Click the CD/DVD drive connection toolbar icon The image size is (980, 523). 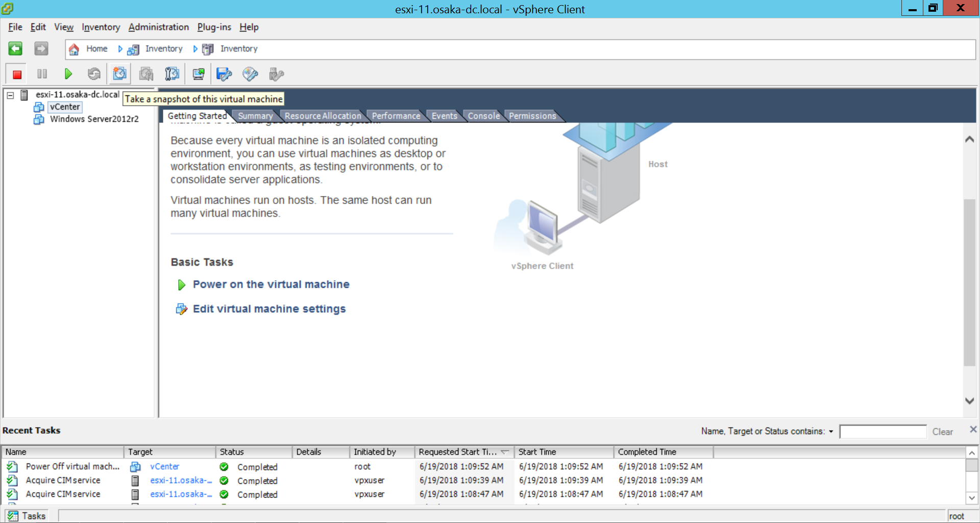tap(250, 74)
